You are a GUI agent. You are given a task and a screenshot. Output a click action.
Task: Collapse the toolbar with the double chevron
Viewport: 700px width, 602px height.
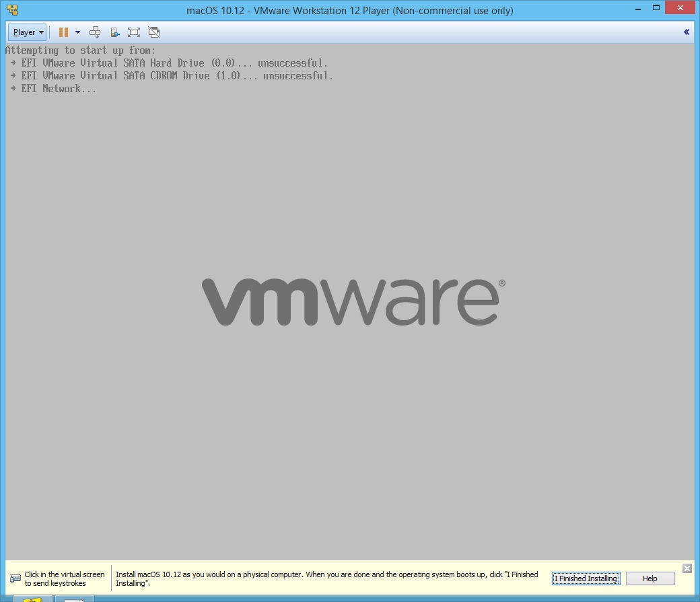pos(687,32)
